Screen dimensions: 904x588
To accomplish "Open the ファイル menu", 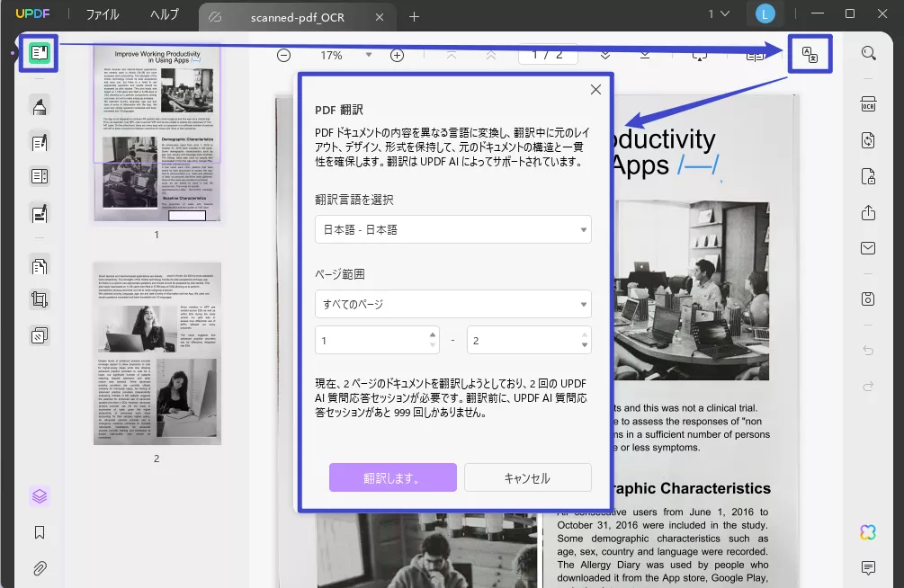I will 103,14.
